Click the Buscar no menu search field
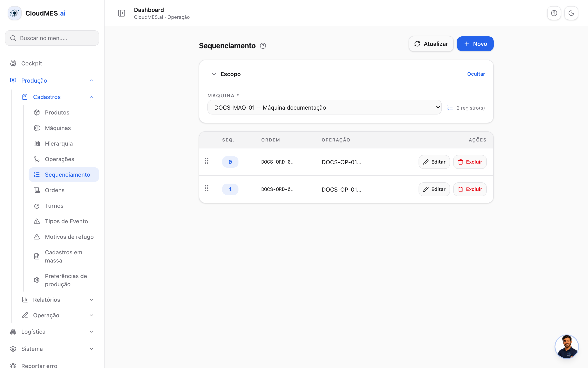The image size is (588, 368). pyautogui.click(x=52, y=38)
